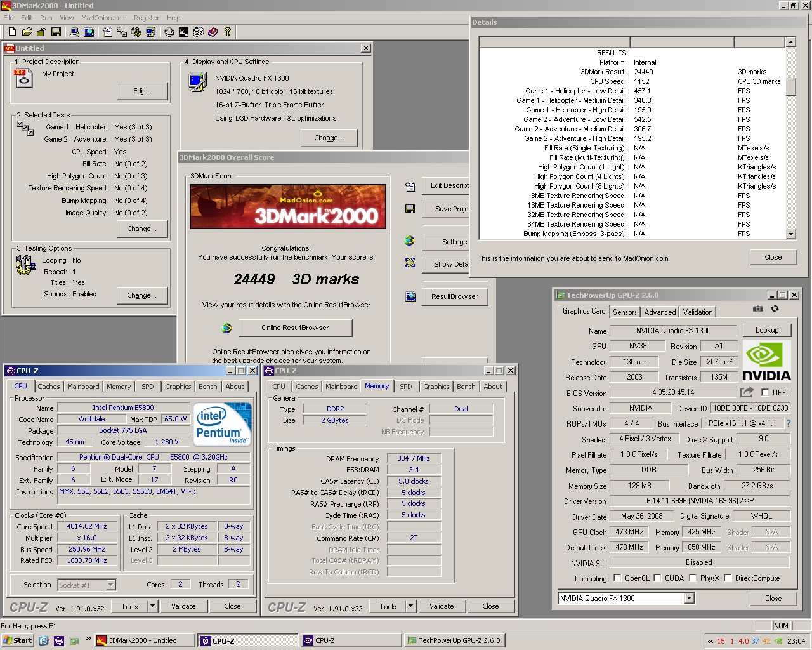Click the selected tests checkboxes toolbar icon

tap(122, 32)
